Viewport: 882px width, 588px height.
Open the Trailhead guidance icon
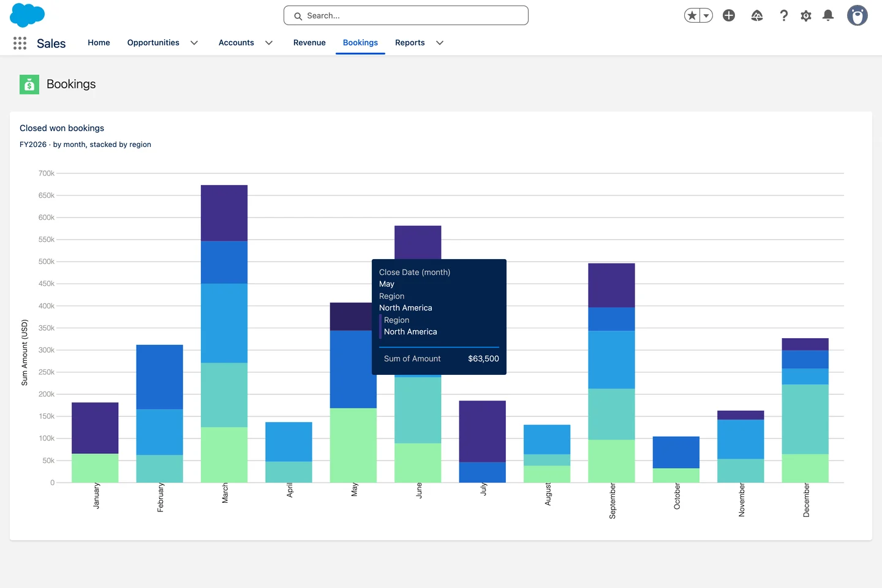coord(757,15)
